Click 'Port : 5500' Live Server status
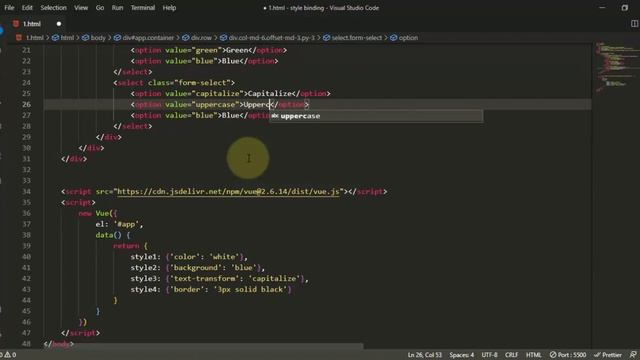This screenshot has width=640, height=360. 568,355
